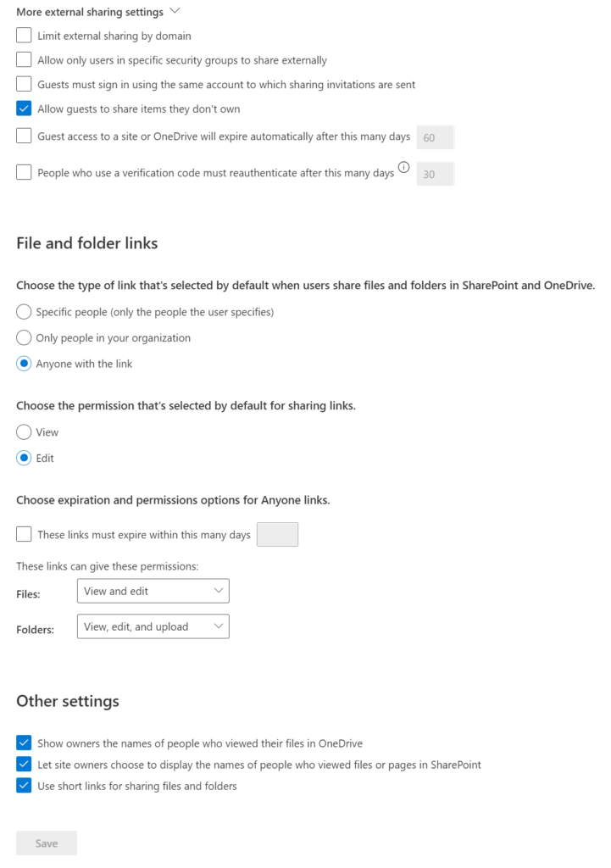Select Only people in your organization
The height and width of the screenshot is (868, 611).
click(24, 337)
